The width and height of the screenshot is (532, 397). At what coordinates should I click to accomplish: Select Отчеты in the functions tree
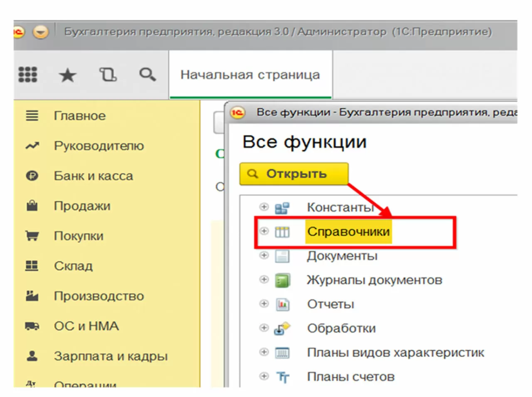[330, 304]
